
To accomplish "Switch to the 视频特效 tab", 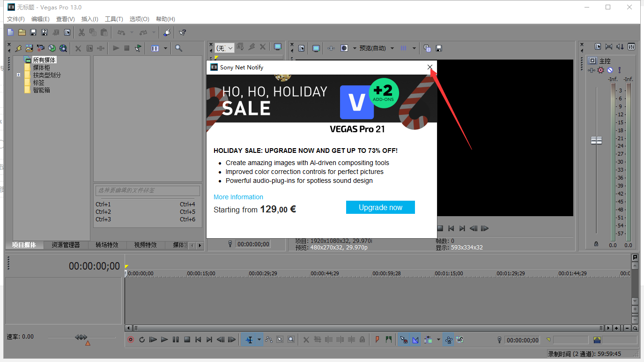I will click(146, 245).
